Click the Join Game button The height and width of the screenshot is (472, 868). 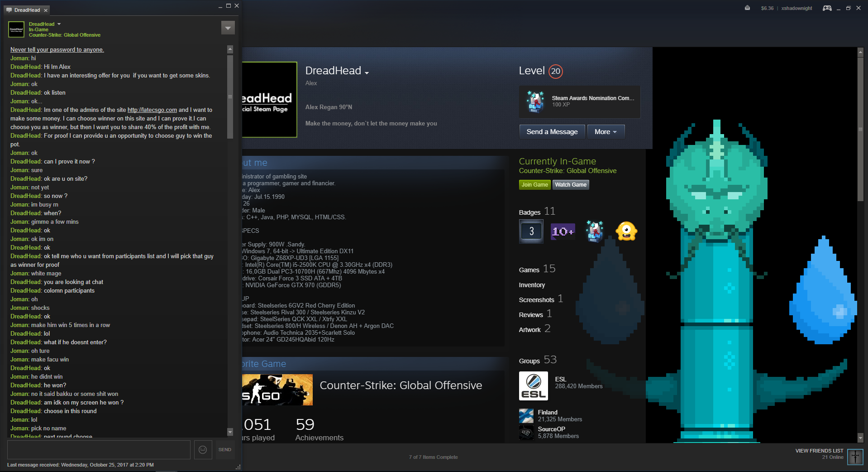click(x=534, y=185)
